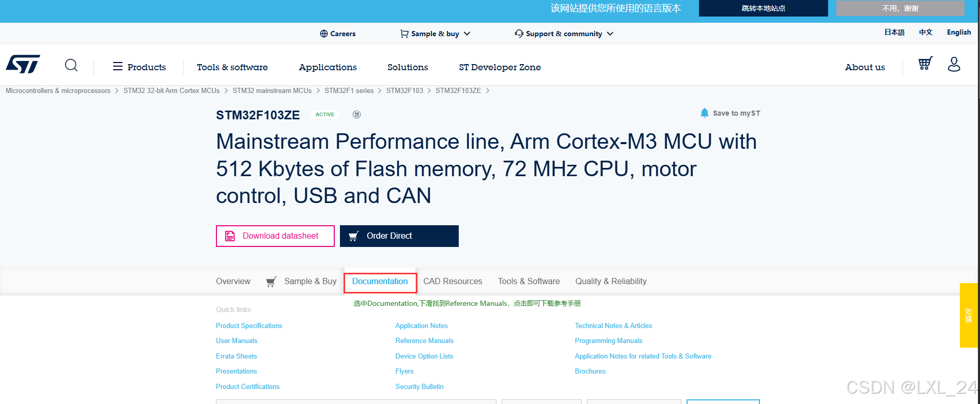Click the blue redirect-to-local-site button

(x=764, y=8)
